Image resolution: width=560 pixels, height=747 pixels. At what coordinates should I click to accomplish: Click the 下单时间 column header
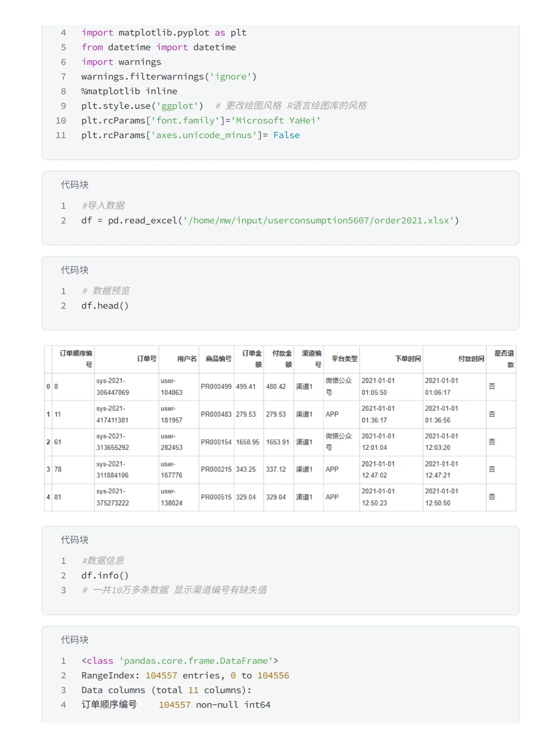click(408, 359)
